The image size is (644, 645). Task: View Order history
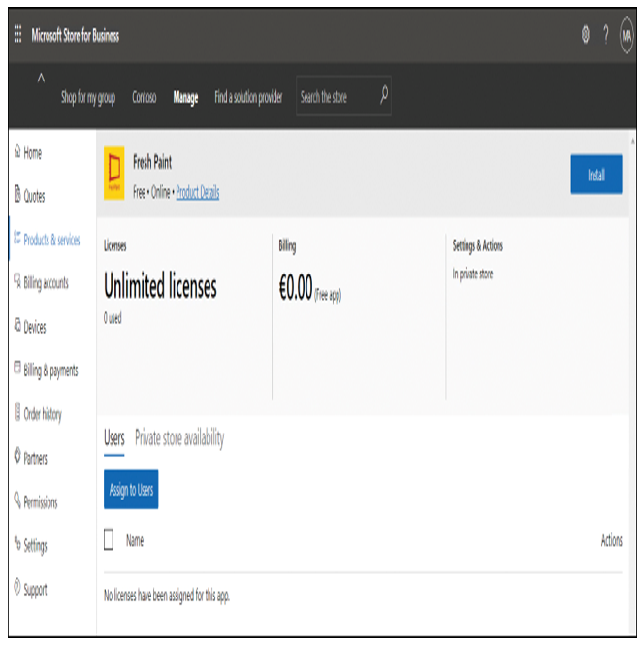coord(43,414)
